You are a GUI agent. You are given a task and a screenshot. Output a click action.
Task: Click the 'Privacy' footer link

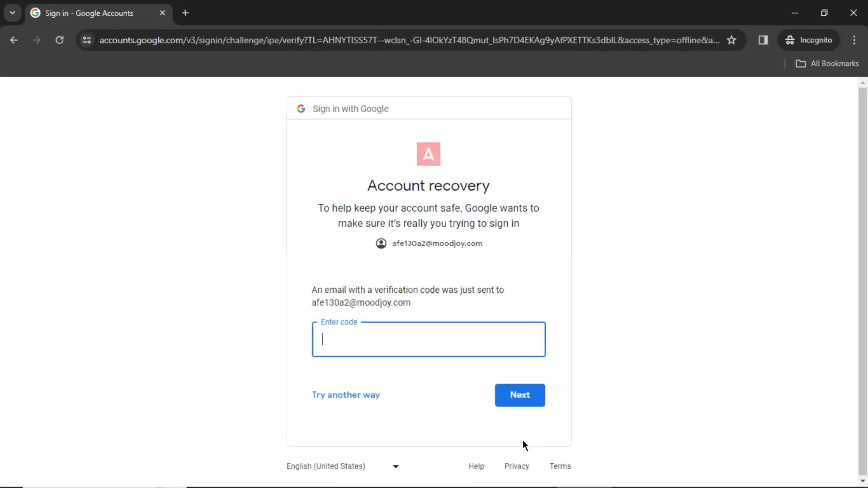pyautogui.click(x=517, y=466)
